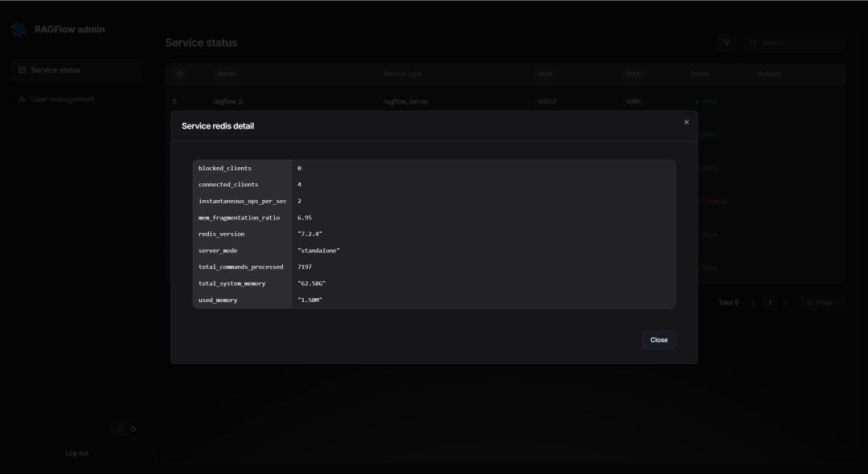Select the dark theme moon icon
868x474 pixels.
133,429
